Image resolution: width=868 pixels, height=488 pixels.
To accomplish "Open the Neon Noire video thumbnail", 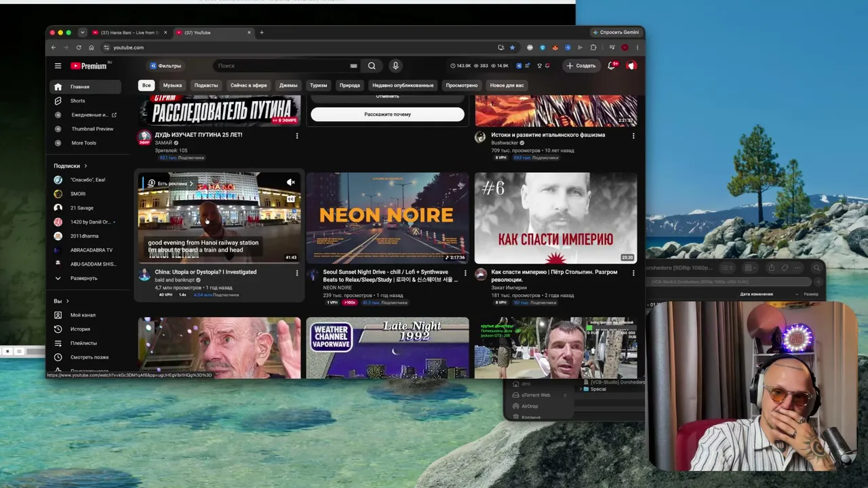I will 387,218.
